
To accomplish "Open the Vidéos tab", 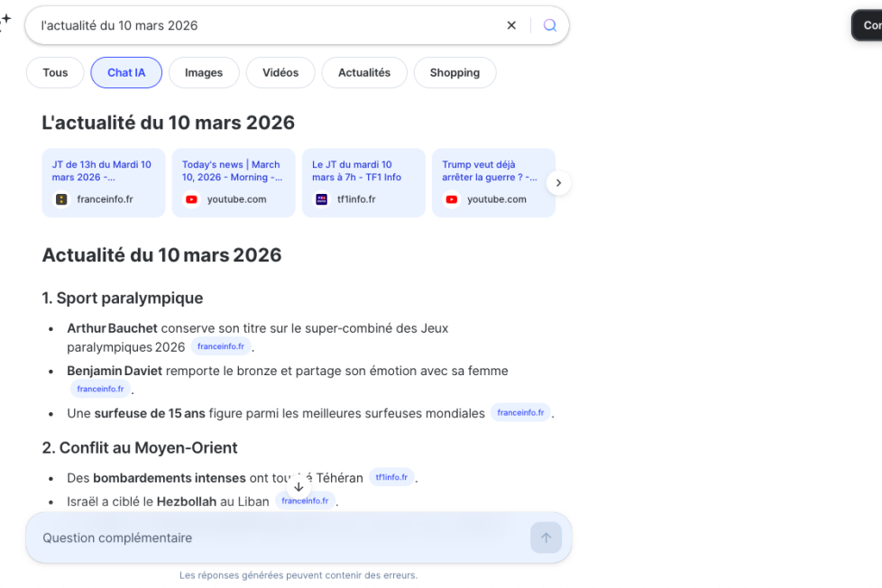I will point(280,72).
